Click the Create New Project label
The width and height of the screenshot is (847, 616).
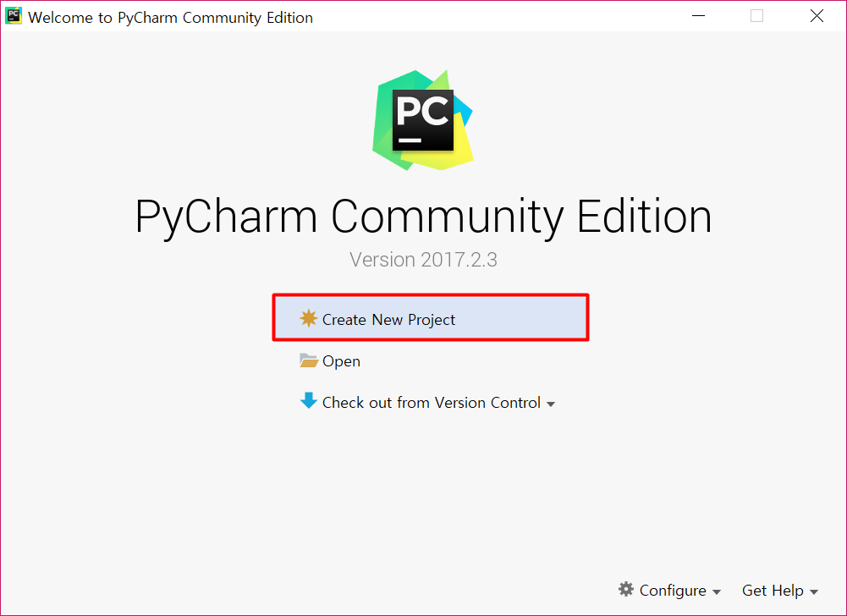[x=388, y=320]
